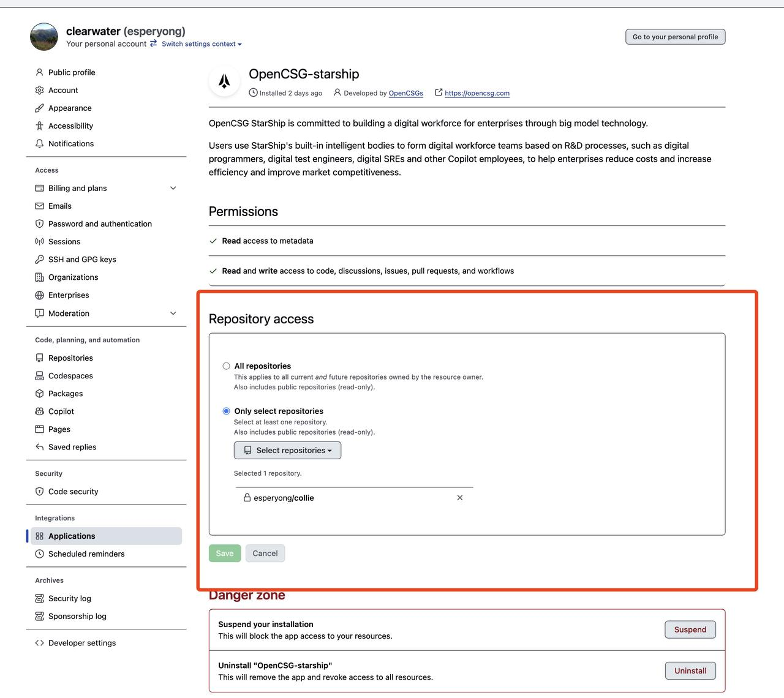This screenshot has height=698, width=784.
Task: Expand the Switch settings context menu
Action: click(x=201, y=43)
